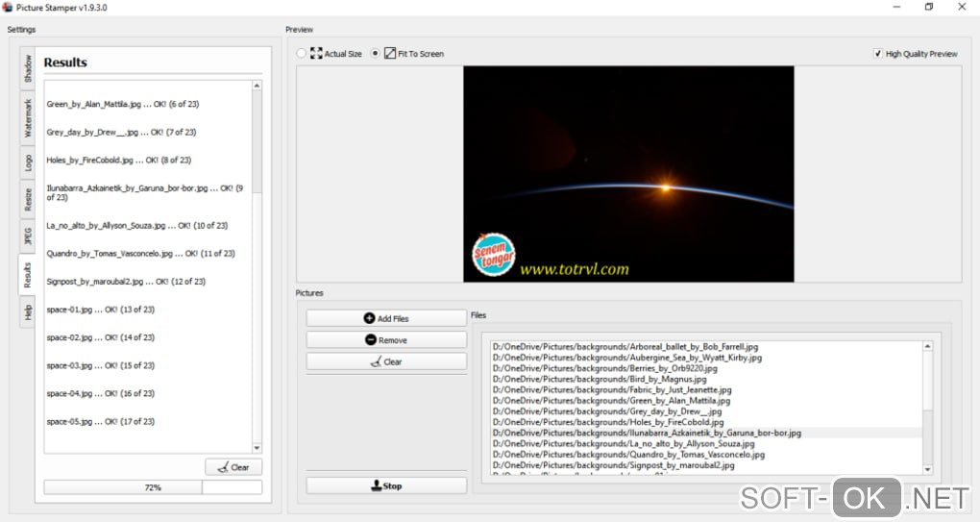
Task: Click the Fit To Screen icon
Action: (390, 54)
